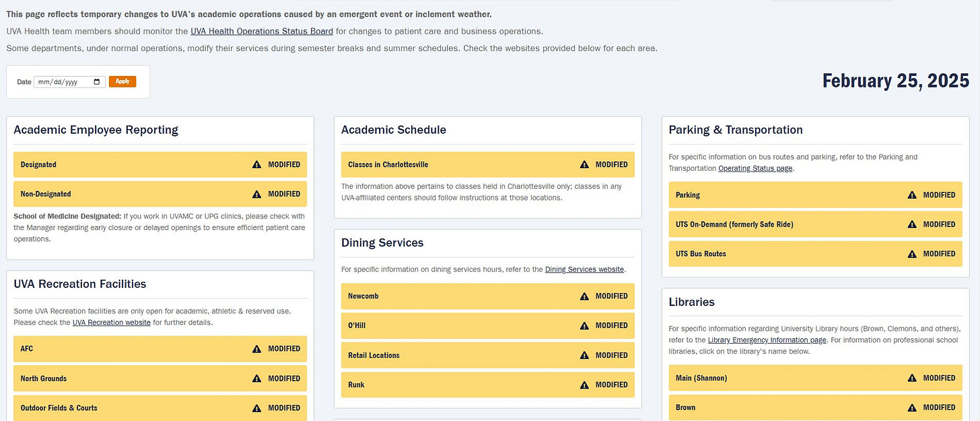
Task: Click the orange Apply button
Action: pos(123,81)
